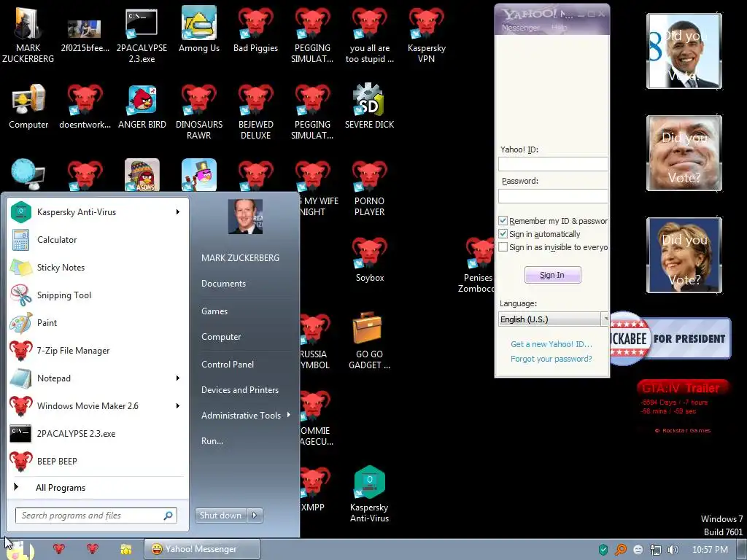
Task: Click the Huckabee For President gadget
Action: (670, 338)
